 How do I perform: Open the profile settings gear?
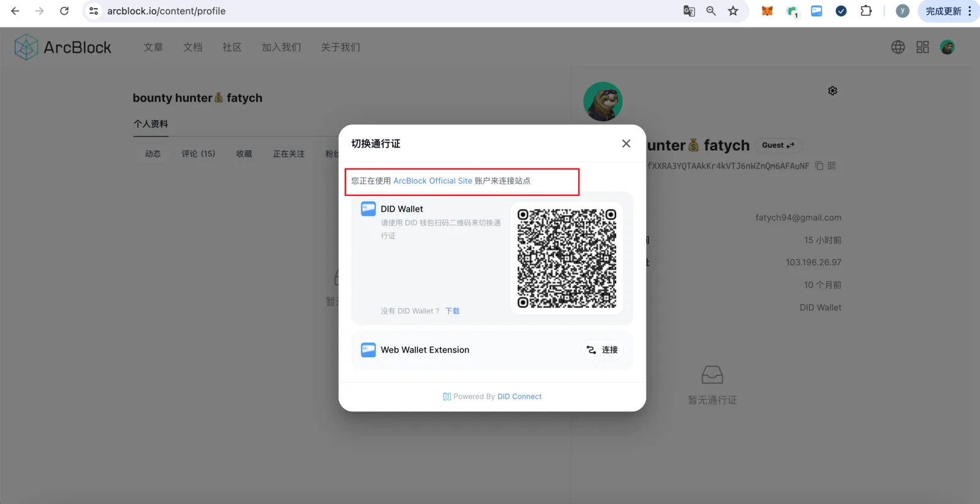832,91
